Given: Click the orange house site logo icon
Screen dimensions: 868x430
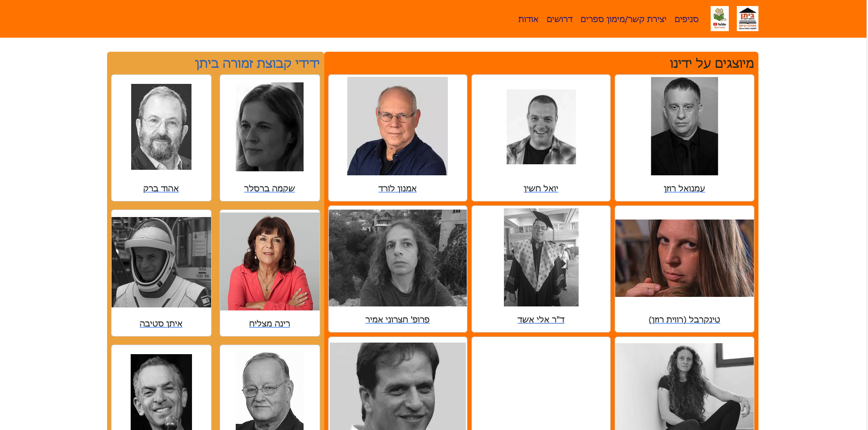Looking at the screenshot, I should click(747, 19).
